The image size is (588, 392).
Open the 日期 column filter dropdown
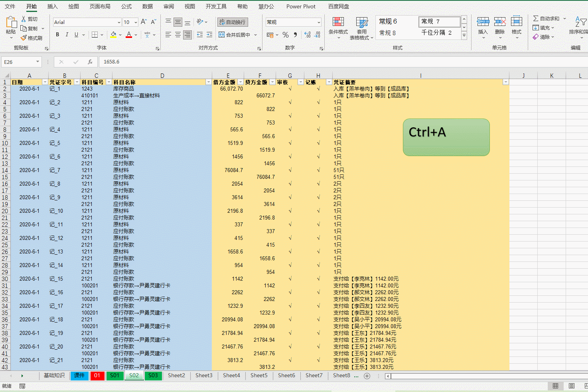tap(45, 82)
